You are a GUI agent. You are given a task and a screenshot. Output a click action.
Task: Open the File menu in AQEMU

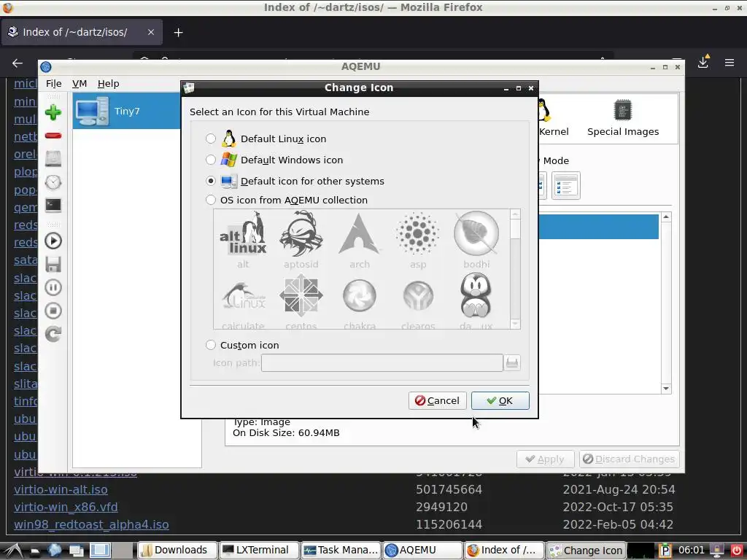[53, 83]
